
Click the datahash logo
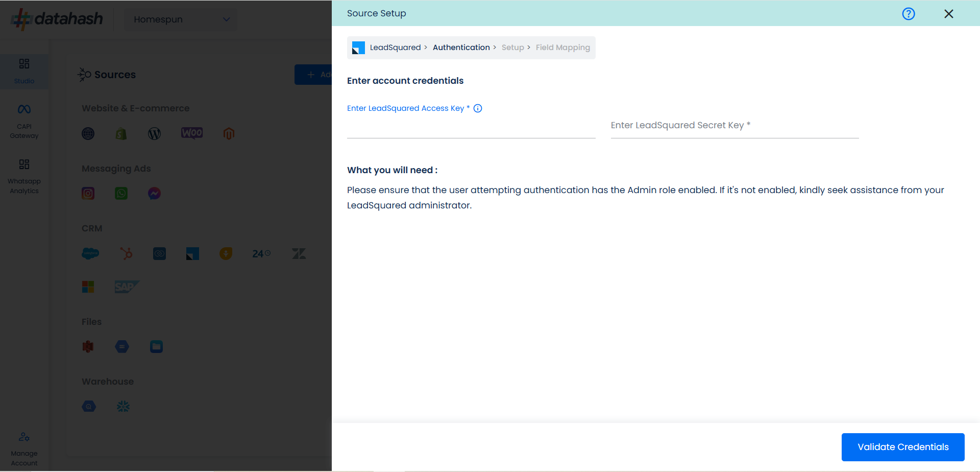(x=57, y=19)
